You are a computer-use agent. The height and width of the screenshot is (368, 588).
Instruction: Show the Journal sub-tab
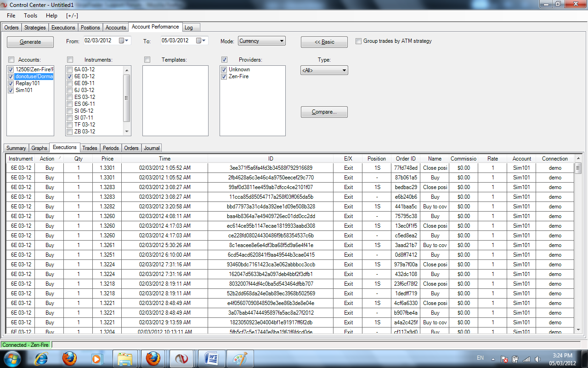coord(152,148)
